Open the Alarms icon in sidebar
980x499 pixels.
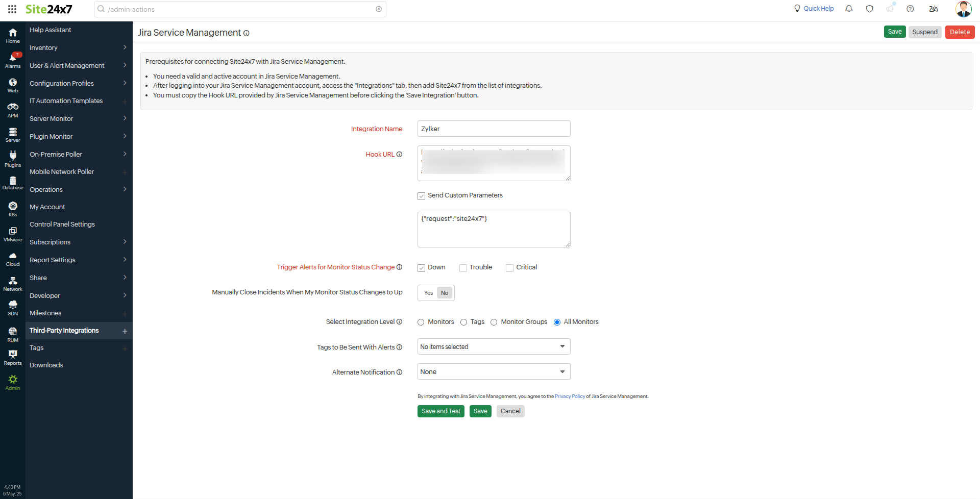13,60
